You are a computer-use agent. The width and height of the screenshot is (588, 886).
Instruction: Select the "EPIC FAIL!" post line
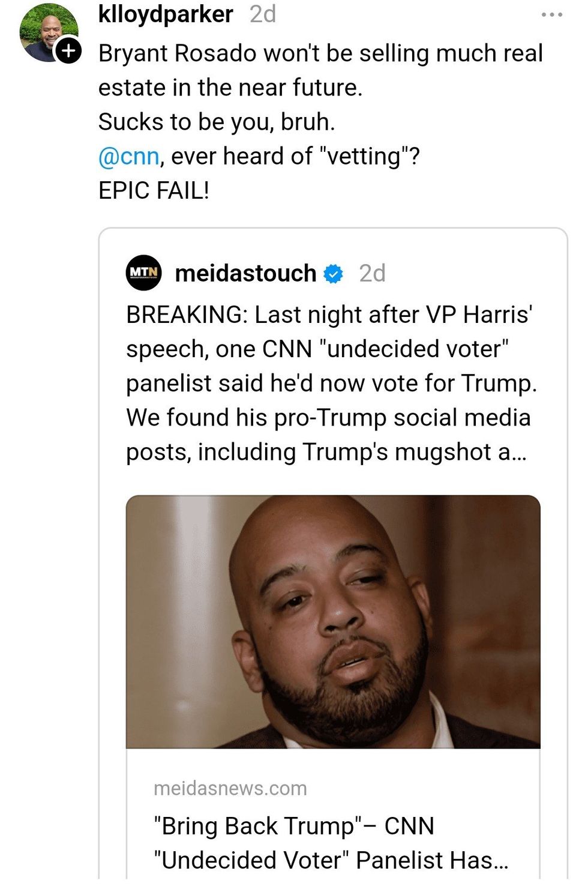pos(154,190)
